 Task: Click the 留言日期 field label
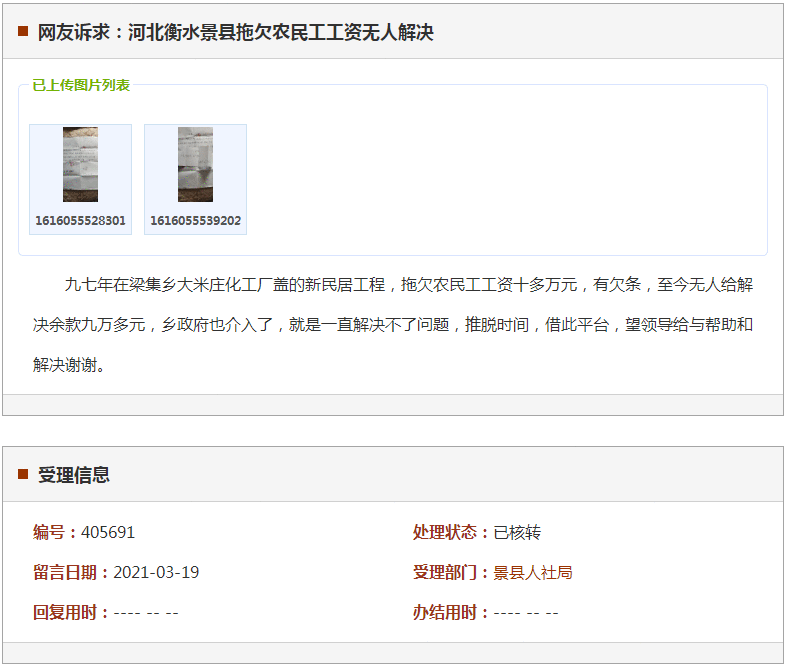coord(65,573)
